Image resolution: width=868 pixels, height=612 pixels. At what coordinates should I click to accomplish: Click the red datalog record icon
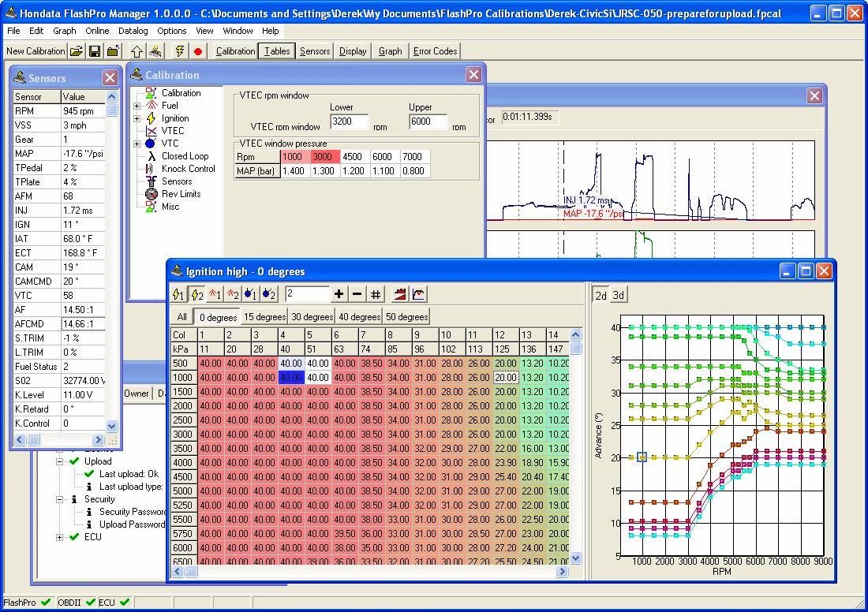[x=198, y=51]
